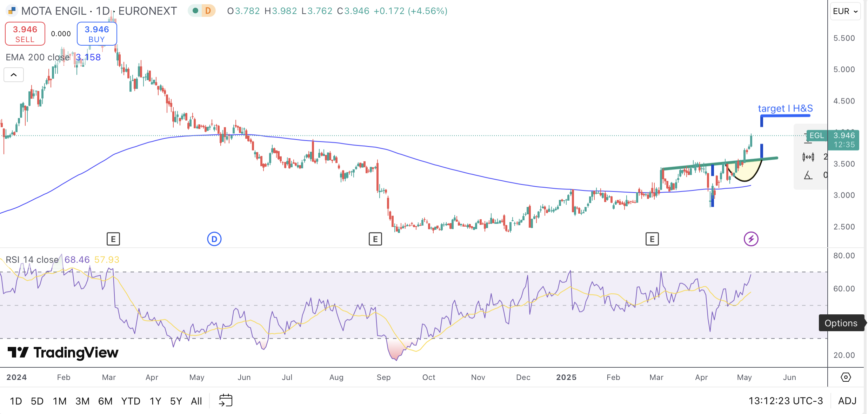Open chart settings gear on time axis
Viewport: 868px width, 414px height.
point(846,377)
